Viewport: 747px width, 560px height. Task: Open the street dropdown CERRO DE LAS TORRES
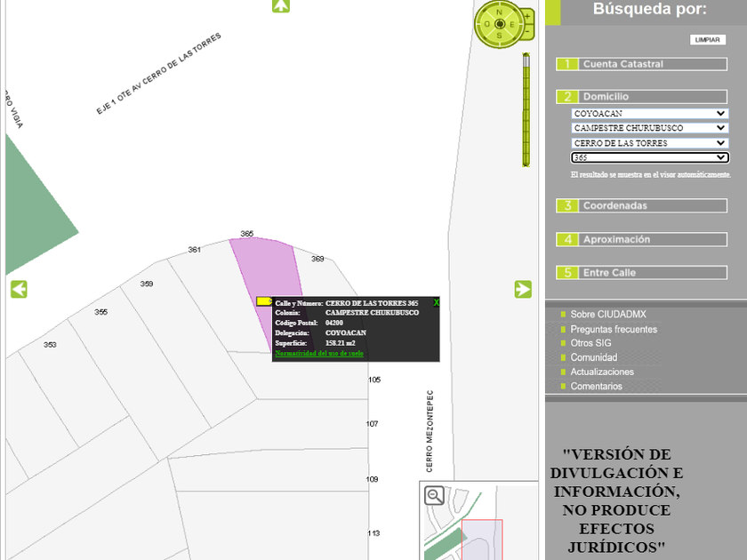[650, 143]
